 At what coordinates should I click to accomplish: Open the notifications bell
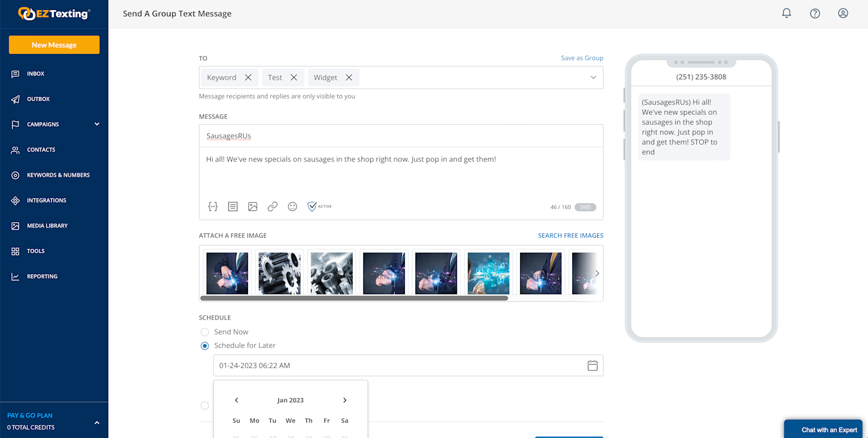pyautogui.click(x=787, y=13)
